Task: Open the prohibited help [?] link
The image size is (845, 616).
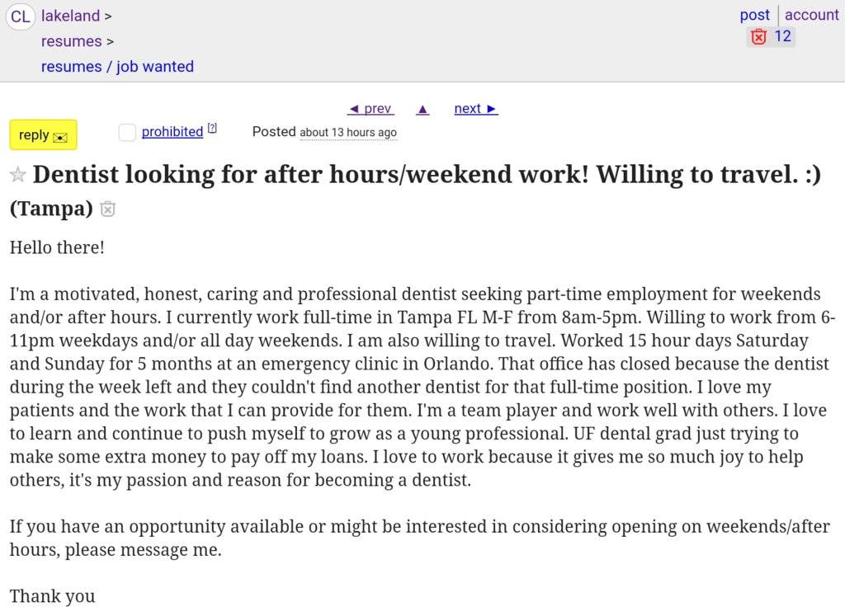Action: [x=212, y=129]
